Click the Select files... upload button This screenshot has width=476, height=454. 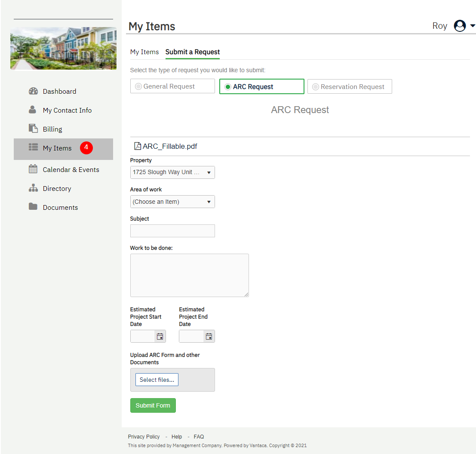point(157,380)
